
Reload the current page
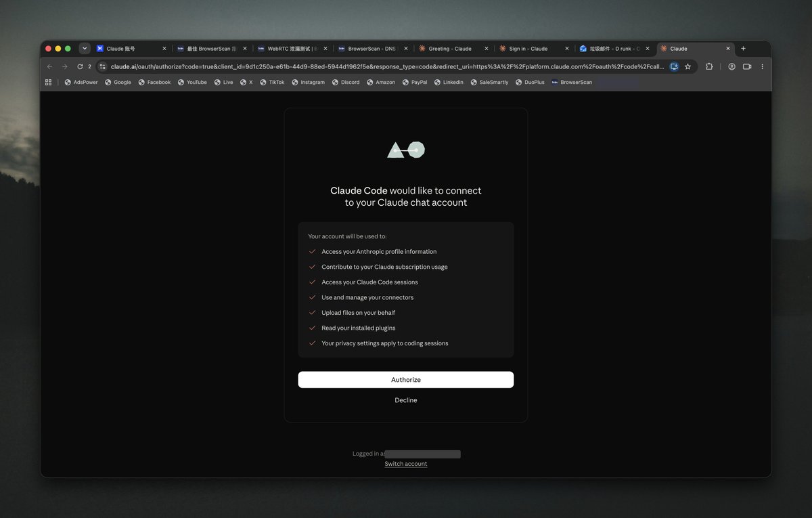(x=80, y=66)
